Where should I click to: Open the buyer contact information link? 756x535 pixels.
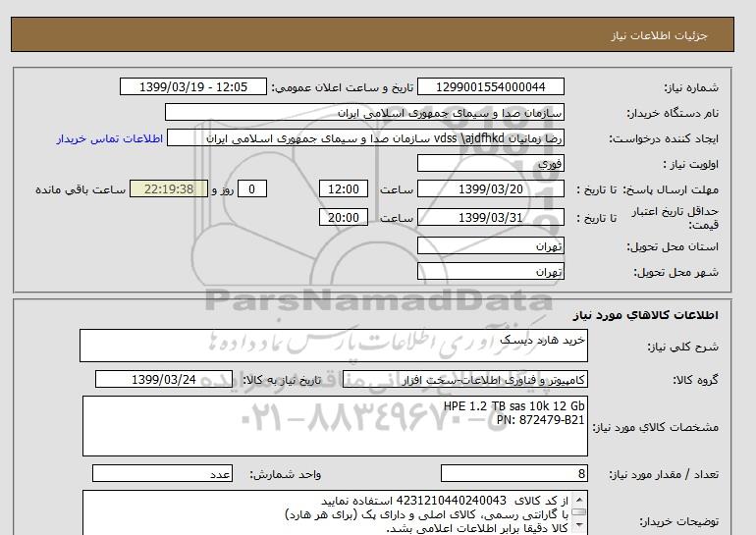pos(109,138)
